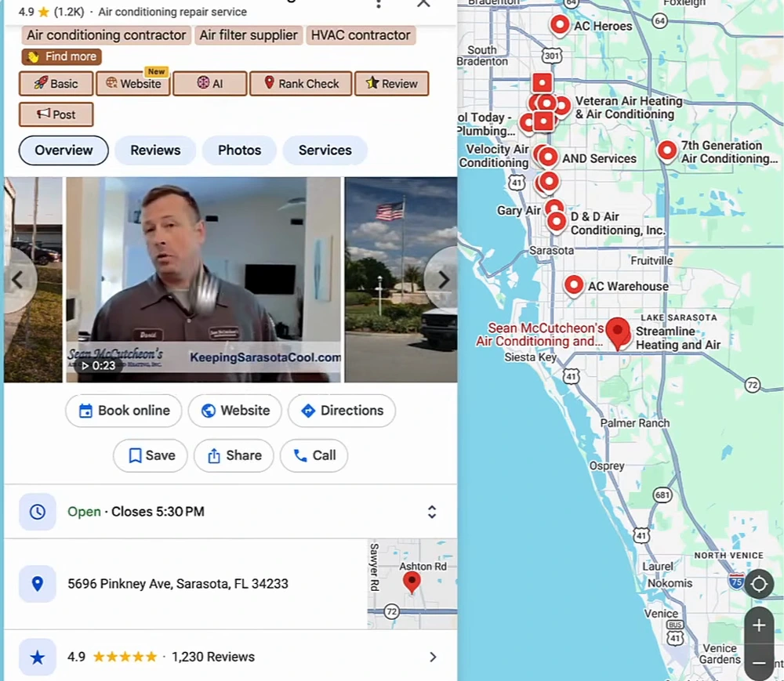
Task: Select Air conditioning contractor category tag
Action: tap(107, 35)
